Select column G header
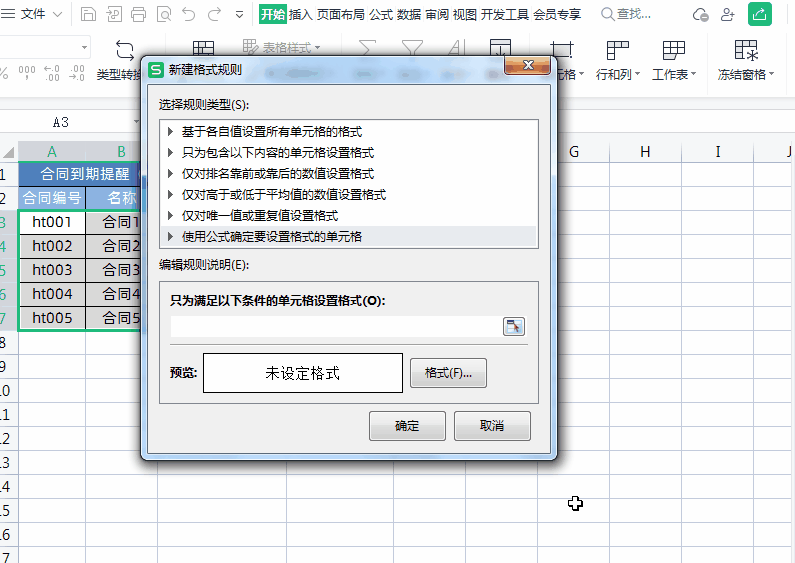 click(x=574, y=152)
